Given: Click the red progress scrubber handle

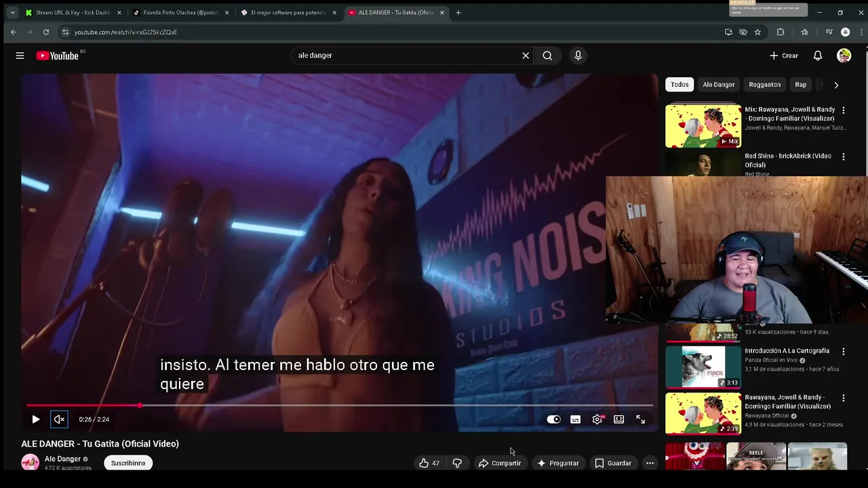Looking at the screenshot, I should 140,405.
